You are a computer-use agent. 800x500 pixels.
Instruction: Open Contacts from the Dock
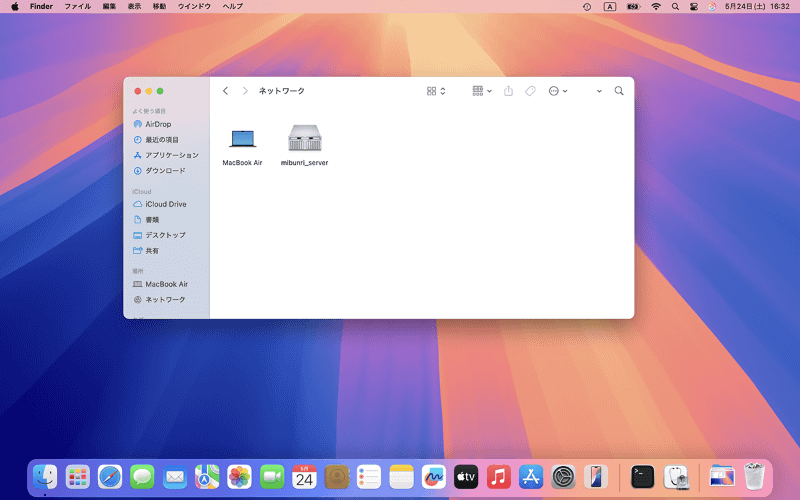tap(337, 478)
